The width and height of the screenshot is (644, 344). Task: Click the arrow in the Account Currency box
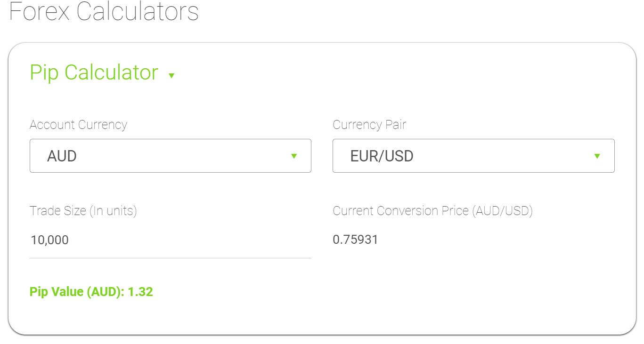294,156
